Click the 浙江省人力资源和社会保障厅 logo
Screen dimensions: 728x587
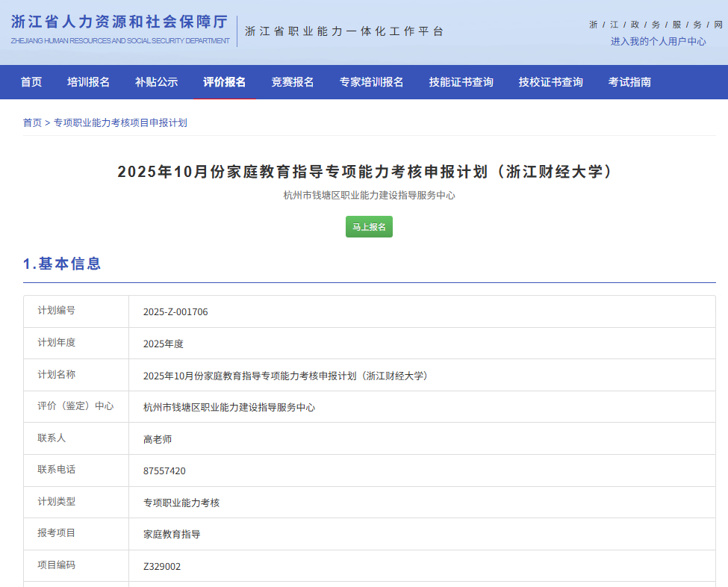pyautogui.click(x=120, y=29)
